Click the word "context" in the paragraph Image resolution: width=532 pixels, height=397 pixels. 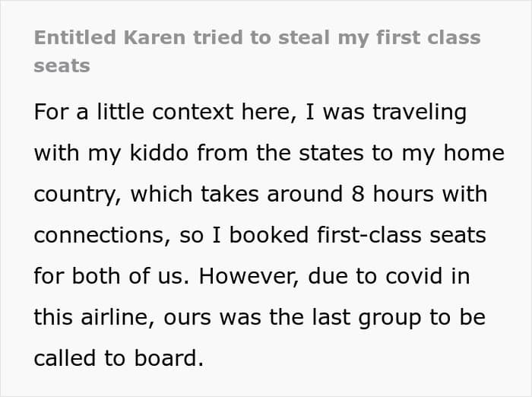click(193, 112)
